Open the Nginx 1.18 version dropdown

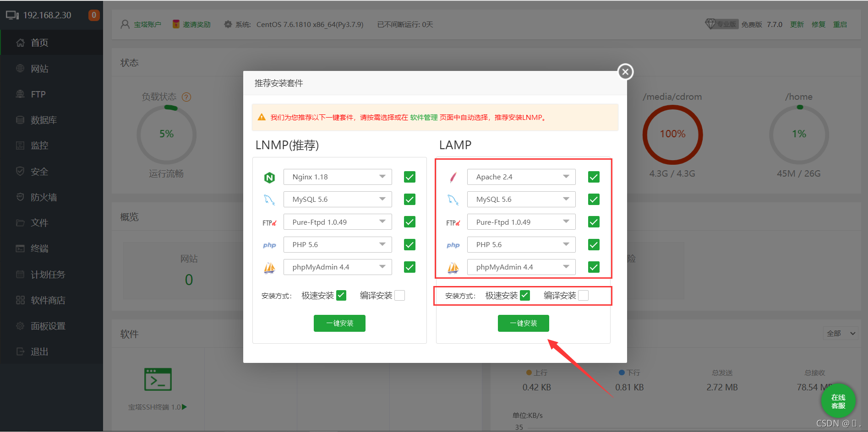[338, 177]
